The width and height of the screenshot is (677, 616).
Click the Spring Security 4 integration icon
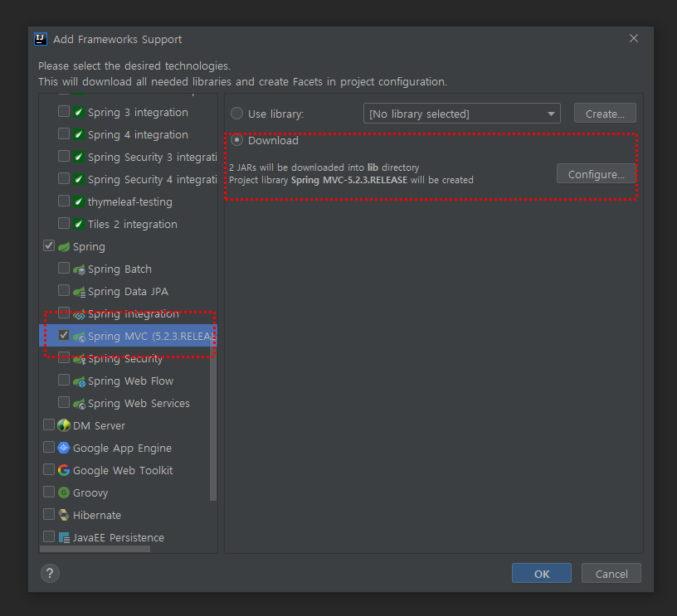[79, 179]
